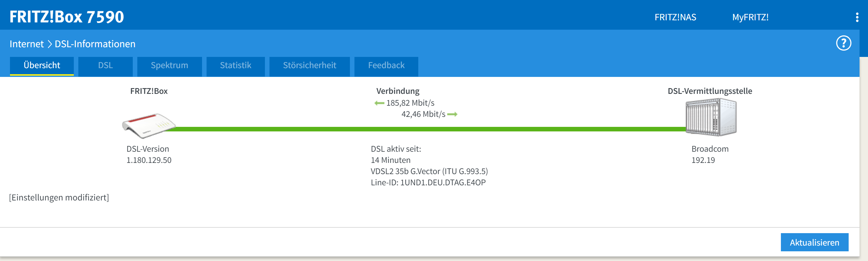Click the Verbindung heading
The image size is (868, 261).
point(398,91)
